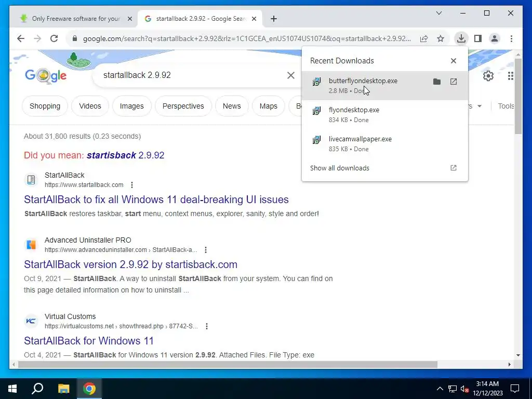532x399 pixels.
Task: Close the Only Freeware software tab
Action: tap(129, 19)
